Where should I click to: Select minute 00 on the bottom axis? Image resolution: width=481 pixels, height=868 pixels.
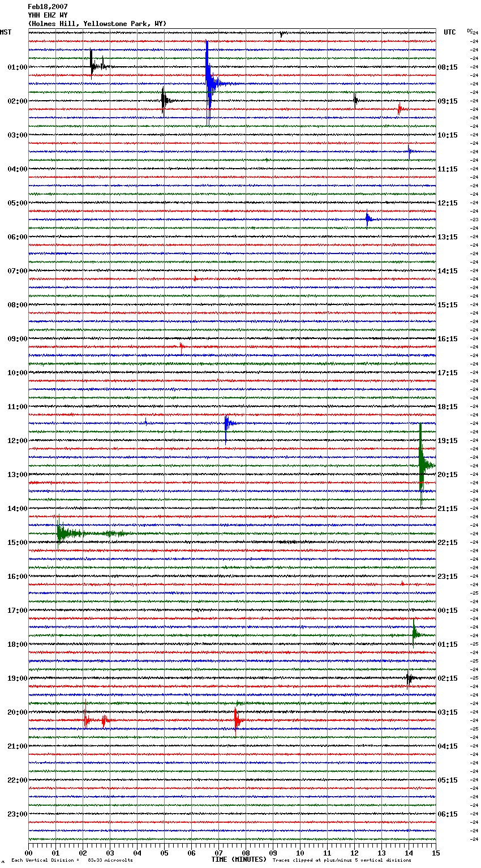(x=28, y=853)
